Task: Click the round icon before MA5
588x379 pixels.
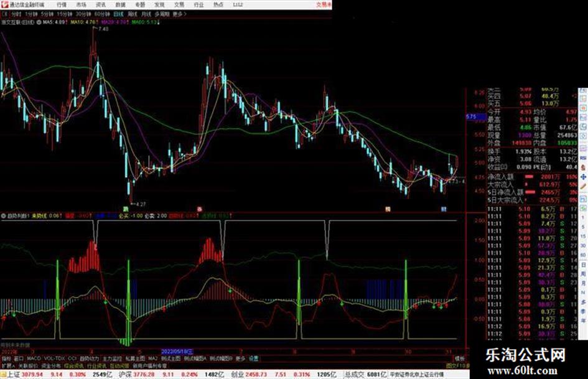Action: 39,22
